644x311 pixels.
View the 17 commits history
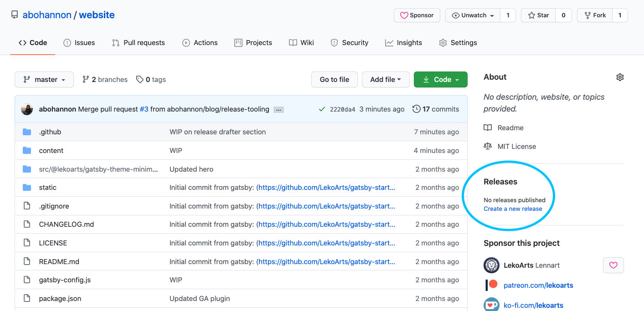coord(436,109)
